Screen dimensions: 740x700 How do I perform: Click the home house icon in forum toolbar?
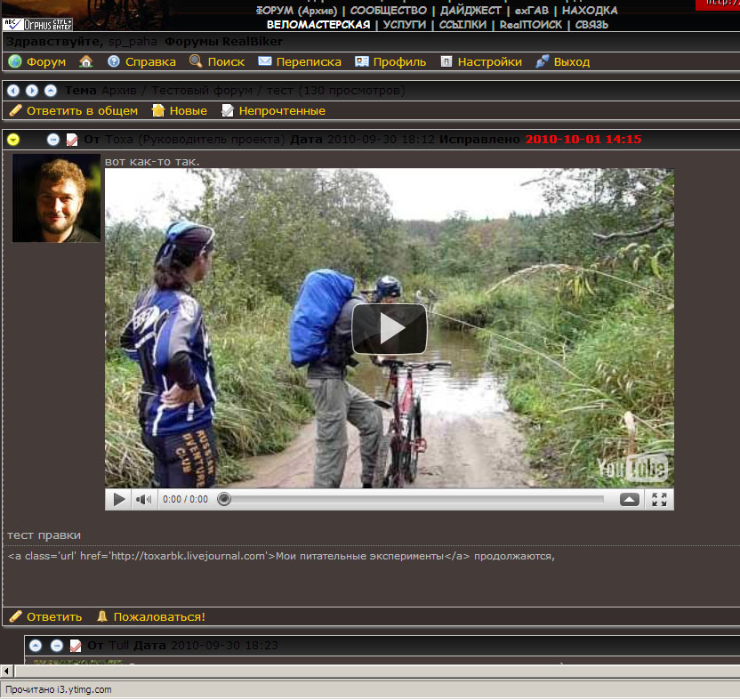86,62
